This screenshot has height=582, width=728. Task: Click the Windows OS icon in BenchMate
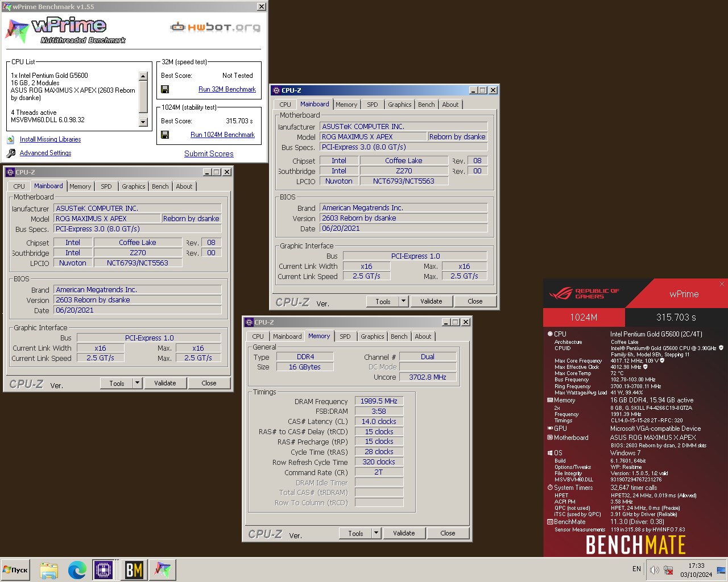pos(550,453)
